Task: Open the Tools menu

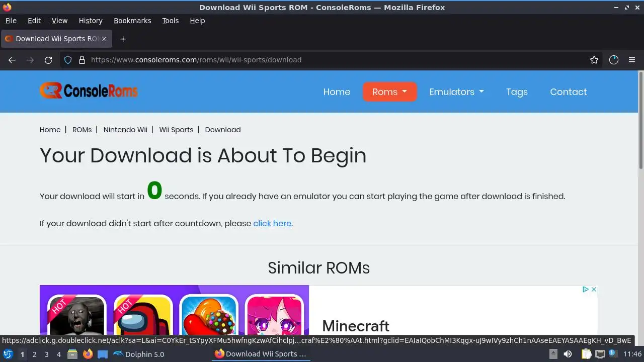Action: 170,21
